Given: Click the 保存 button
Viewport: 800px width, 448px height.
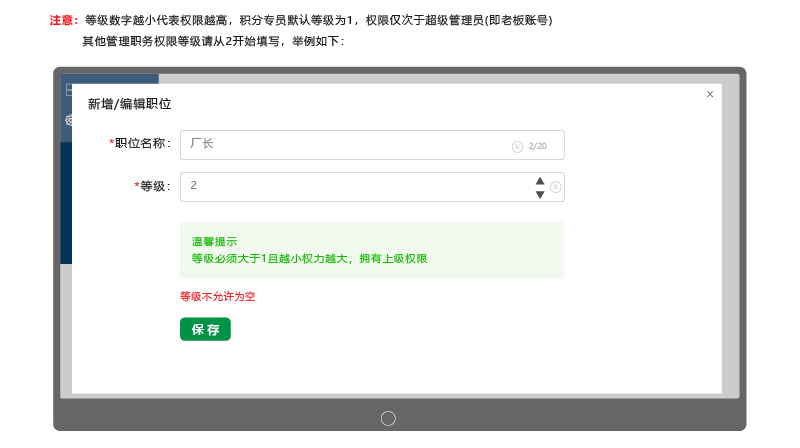Looking at the screenshot, I should pyautogui.click(x=205, y=329).
